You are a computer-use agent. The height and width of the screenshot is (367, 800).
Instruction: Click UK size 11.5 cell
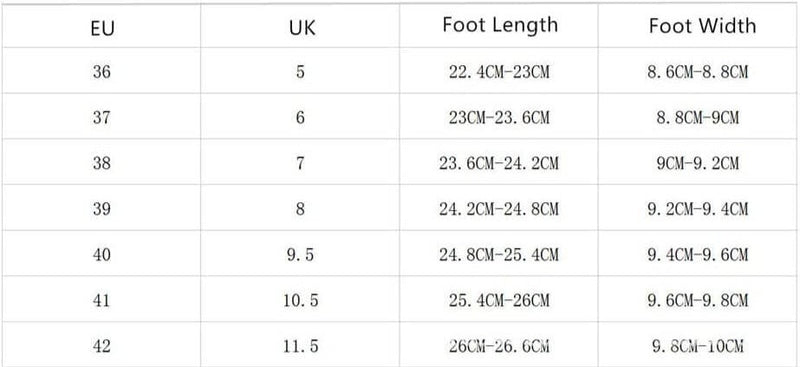pyautogui.click(x=300, y=345)
